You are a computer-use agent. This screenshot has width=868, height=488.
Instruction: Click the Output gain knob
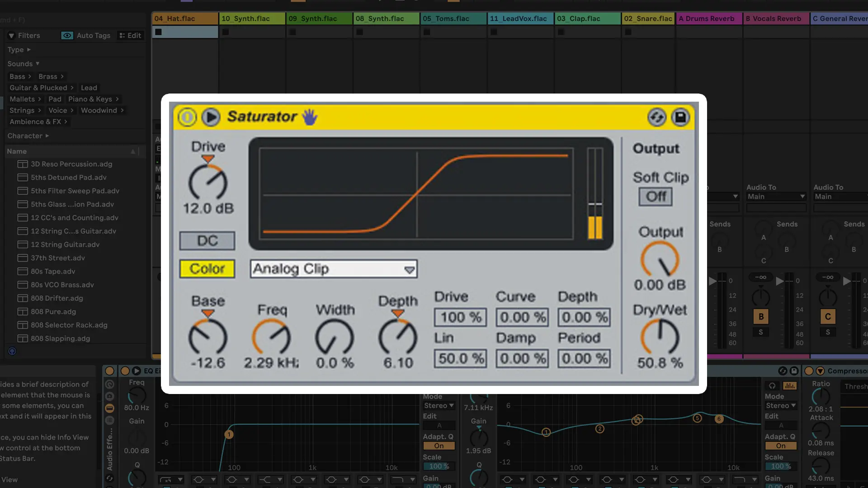click(660, 260)
